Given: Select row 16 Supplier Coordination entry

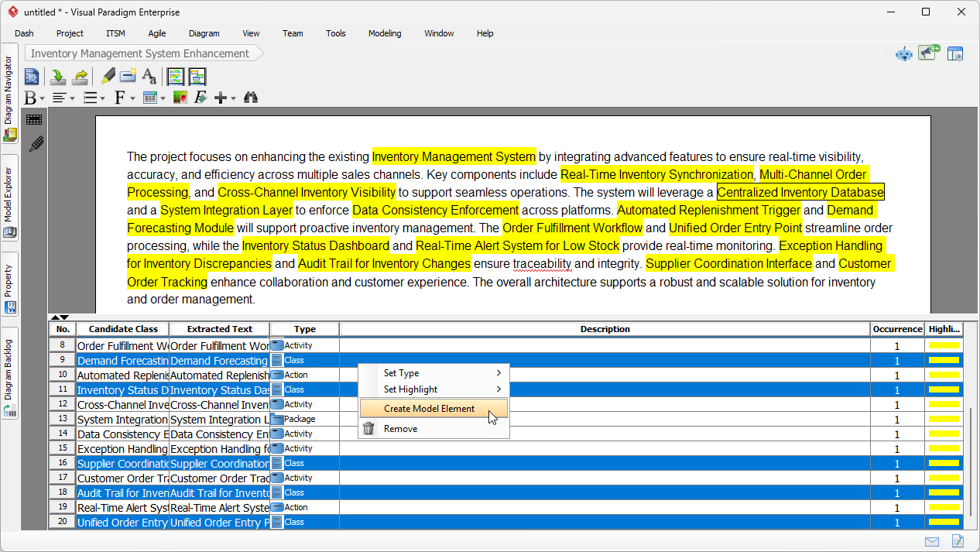Looking at the screenshot, I should [122, 463].
